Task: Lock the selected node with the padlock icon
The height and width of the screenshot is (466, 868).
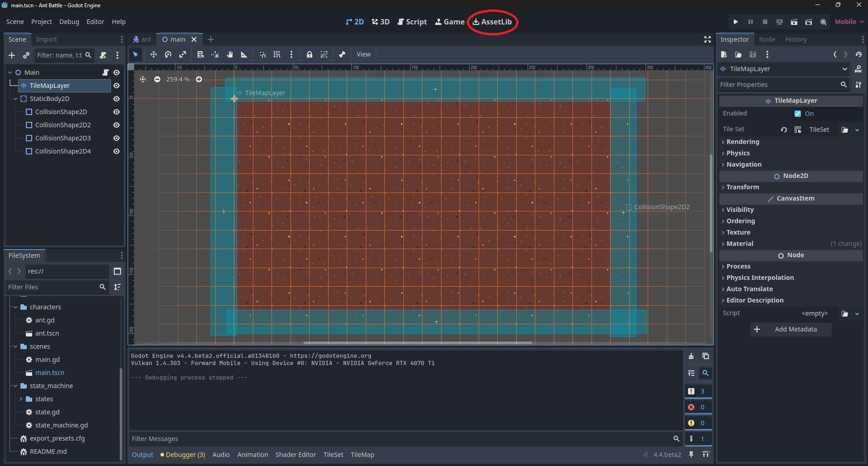Action: click(x=310, y=54)
